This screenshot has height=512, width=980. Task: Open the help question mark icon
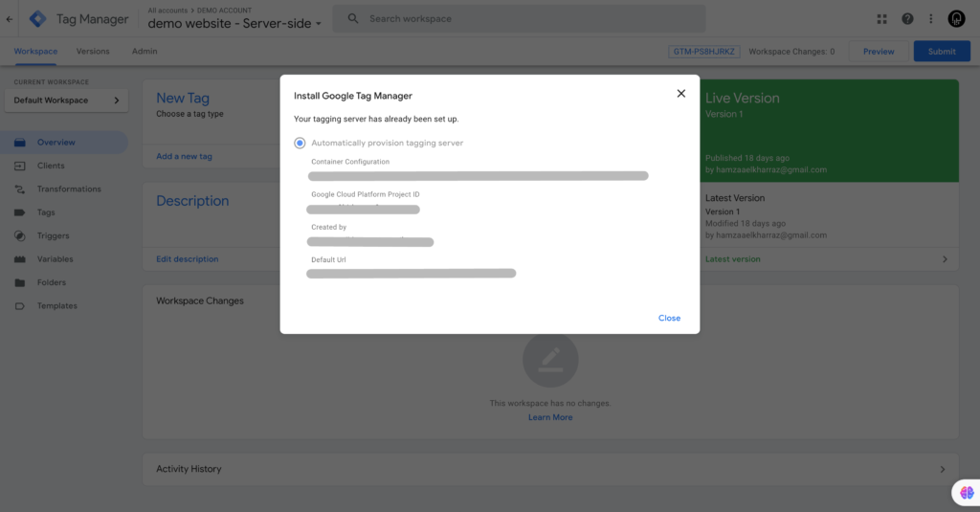[907, 19]
